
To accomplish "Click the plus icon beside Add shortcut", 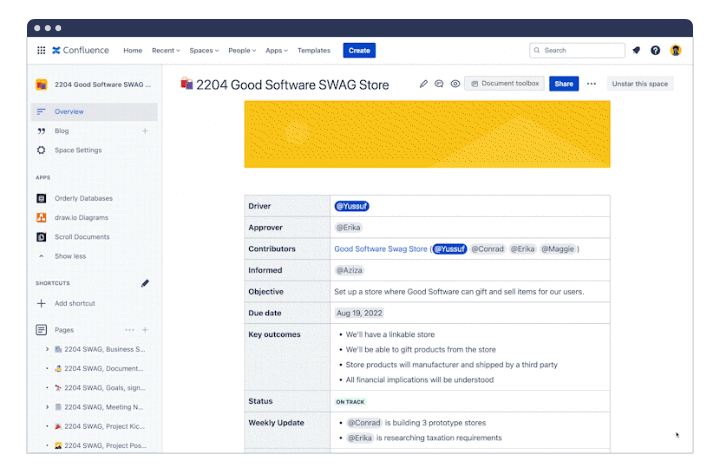I will (41, 303).
